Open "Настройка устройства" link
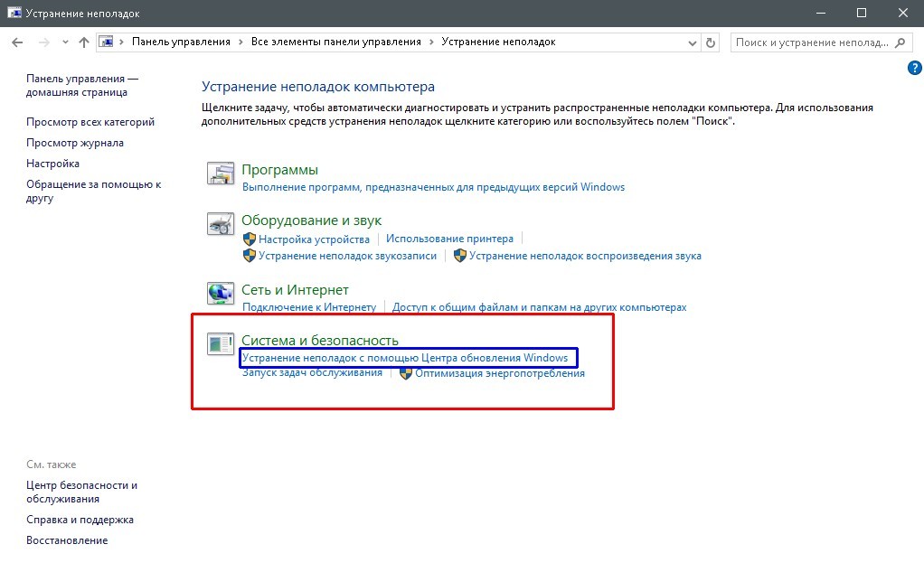The height and width of the screenshot is (563, 924). click(x=314, y=239)
